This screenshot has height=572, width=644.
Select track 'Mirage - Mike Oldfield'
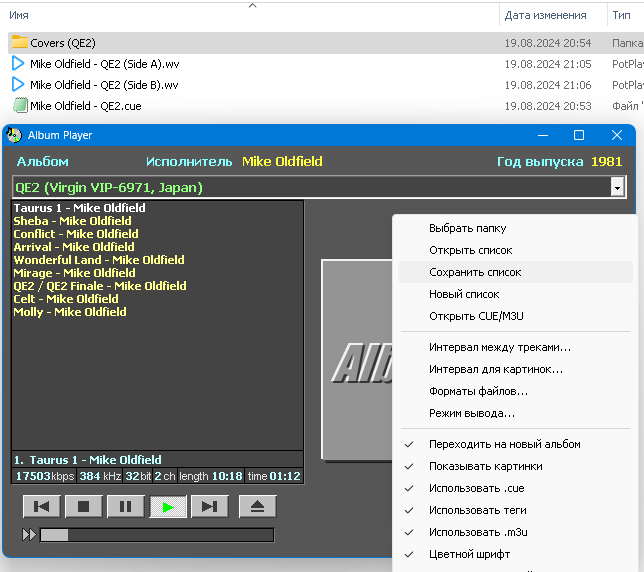(x=74, y=273)
